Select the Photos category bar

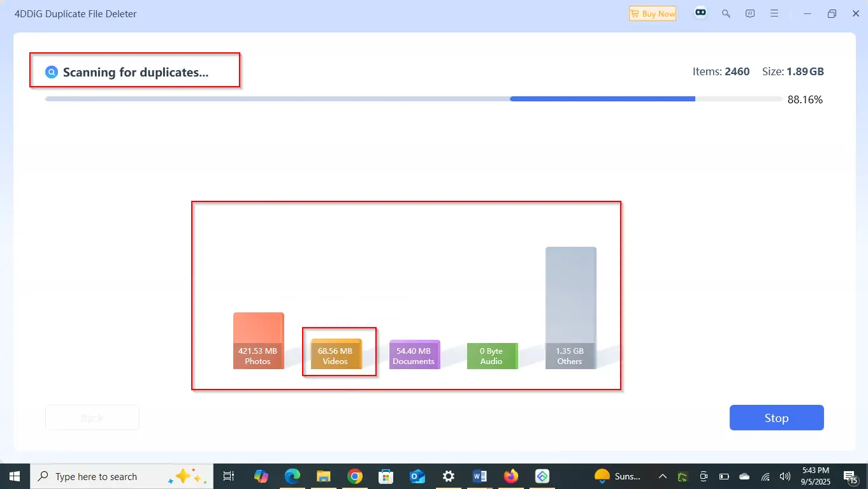[258, 341]
